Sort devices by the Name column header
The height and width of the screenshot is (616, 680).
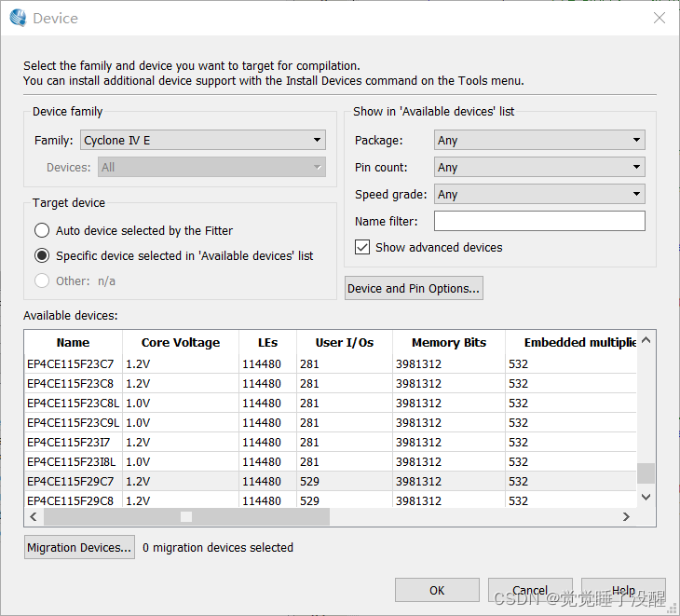click(74, 342)
